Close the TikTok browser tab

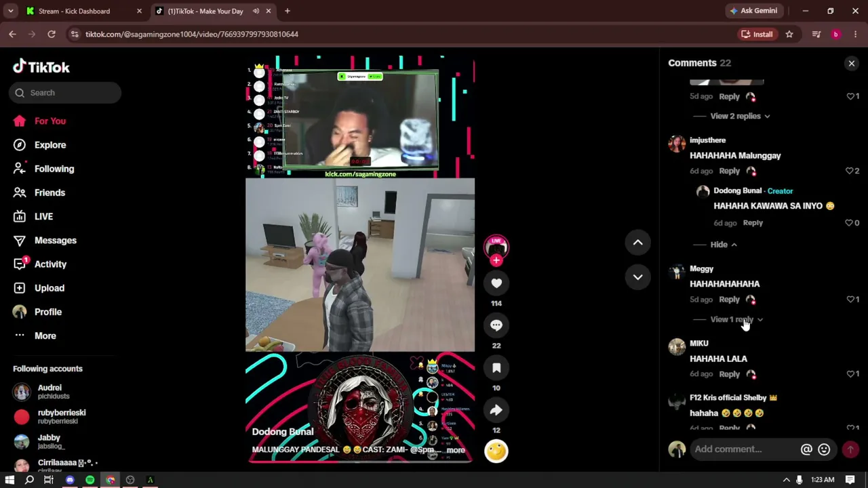click(268, 11)
